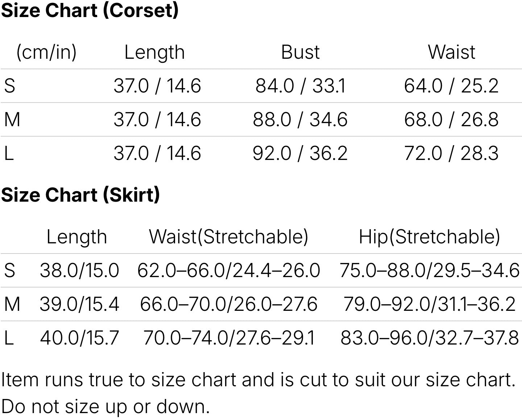The height and width of the screenshot is (420, 522).
Task: Select skirt hip value 79.0–92.0/31.1–36.2
Action: point(429,304)
